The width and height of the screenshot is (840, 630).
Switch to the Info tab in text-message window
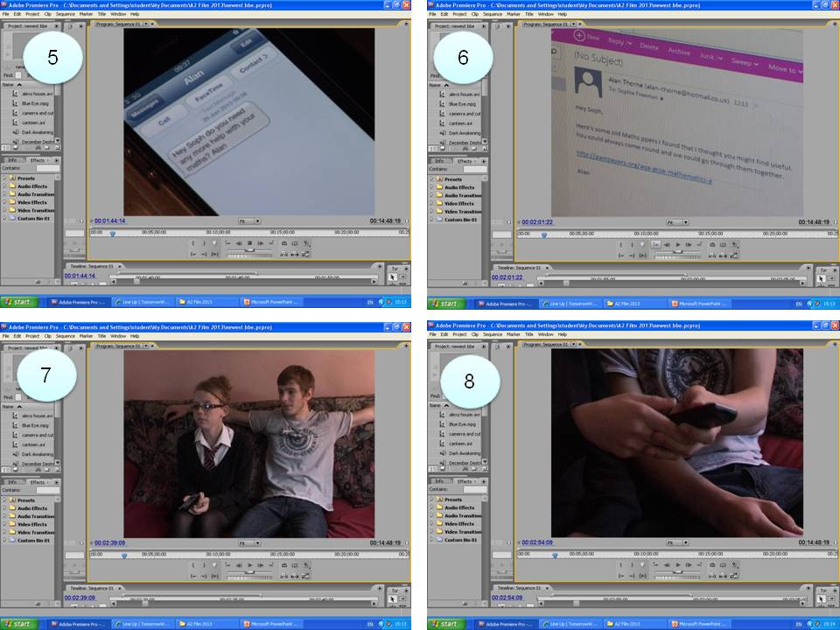tap(11, 159)
